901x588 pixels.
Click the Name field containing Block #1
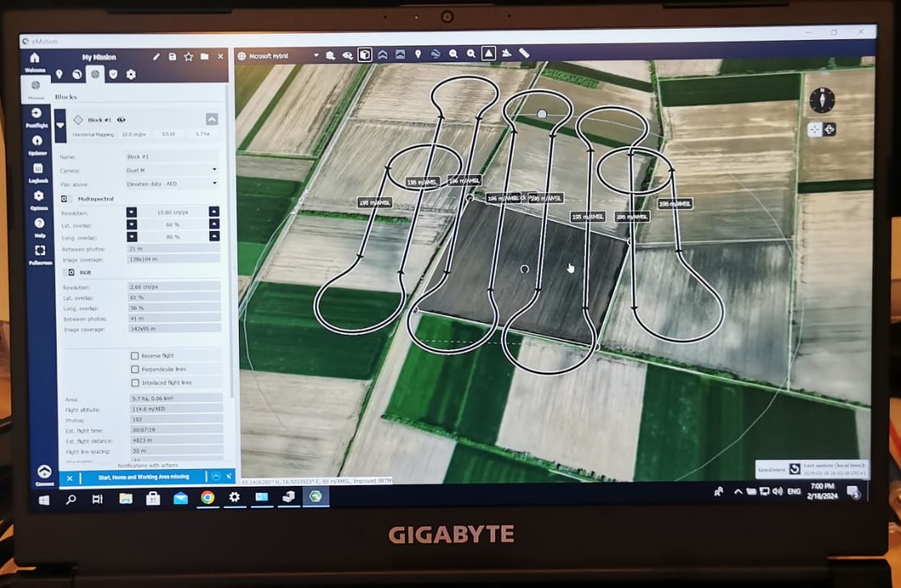point(173,157)
